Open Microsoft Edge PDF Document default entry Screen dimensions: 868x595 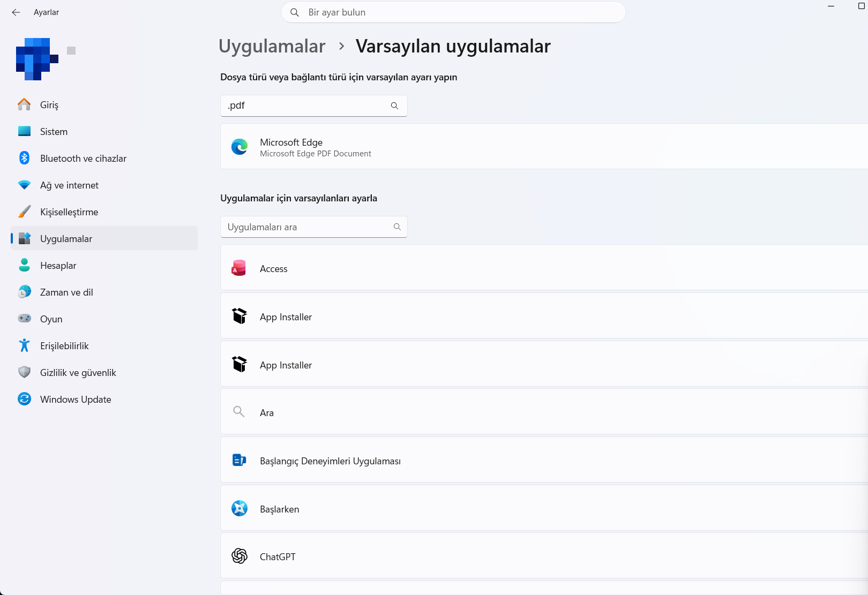544,147
